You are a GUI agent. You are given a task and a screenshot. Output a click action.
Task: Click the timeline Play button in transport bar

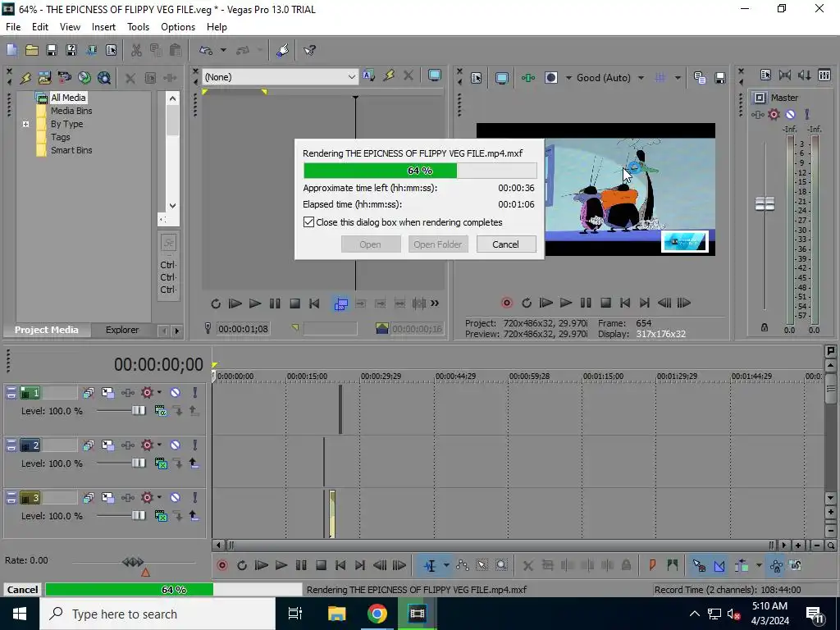coord(281,565)
